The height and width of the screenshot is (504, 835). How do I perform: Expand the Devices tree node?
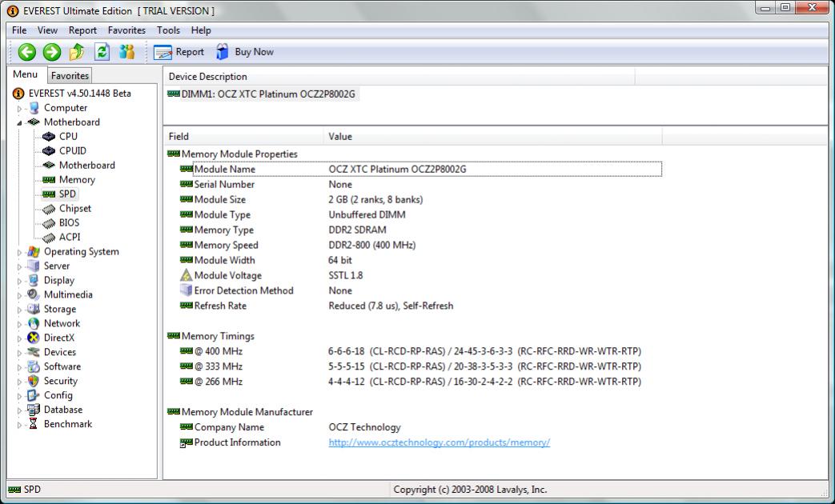coord(20,353)
